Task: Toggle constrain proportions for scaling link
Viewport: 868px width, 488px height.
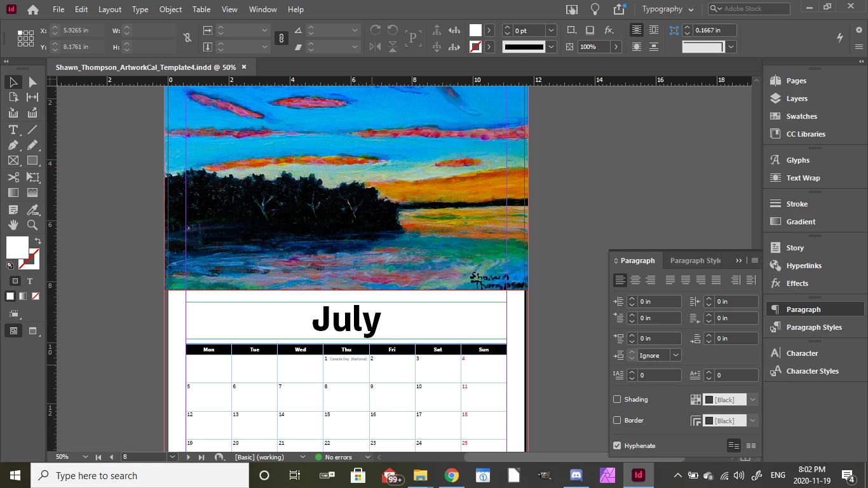Action: 281,39
